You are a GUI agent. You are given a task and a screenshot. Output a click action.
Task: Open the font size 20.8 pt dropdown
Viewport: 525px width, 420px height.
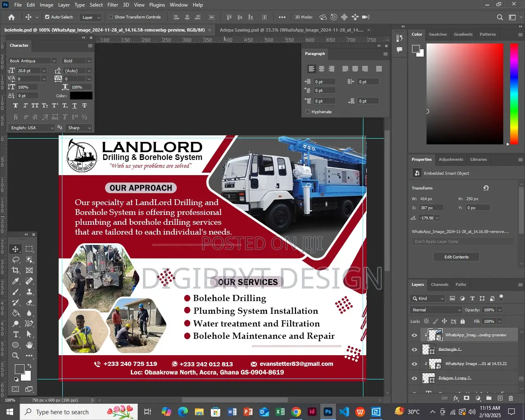pyautogui.click(x=44, y=71)
